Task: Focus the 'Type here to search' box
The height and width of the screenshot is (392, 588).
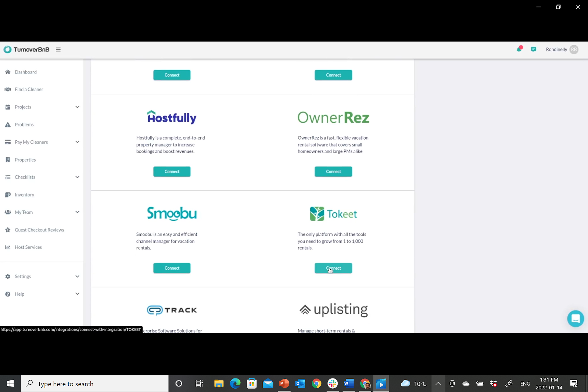Action: pos(94,384)
